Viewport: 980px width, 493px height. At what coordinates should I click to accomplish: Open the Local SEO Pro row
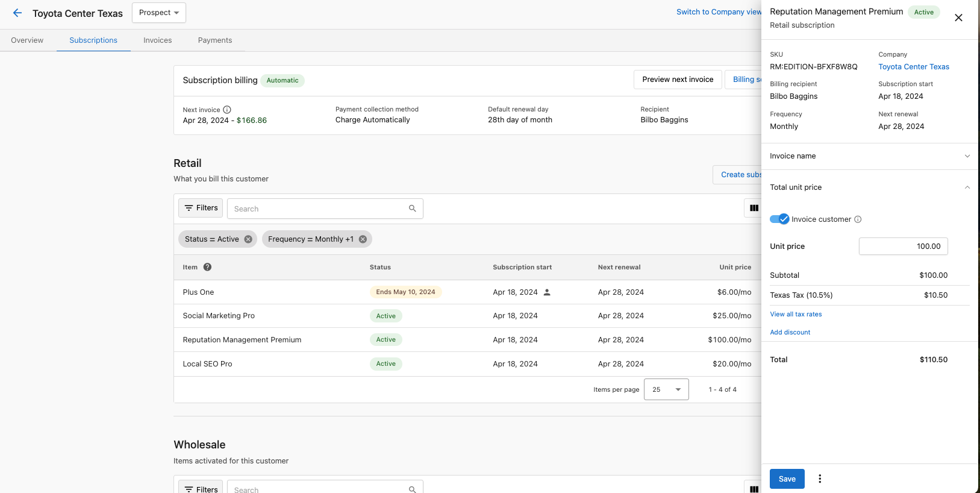point(467,364)
